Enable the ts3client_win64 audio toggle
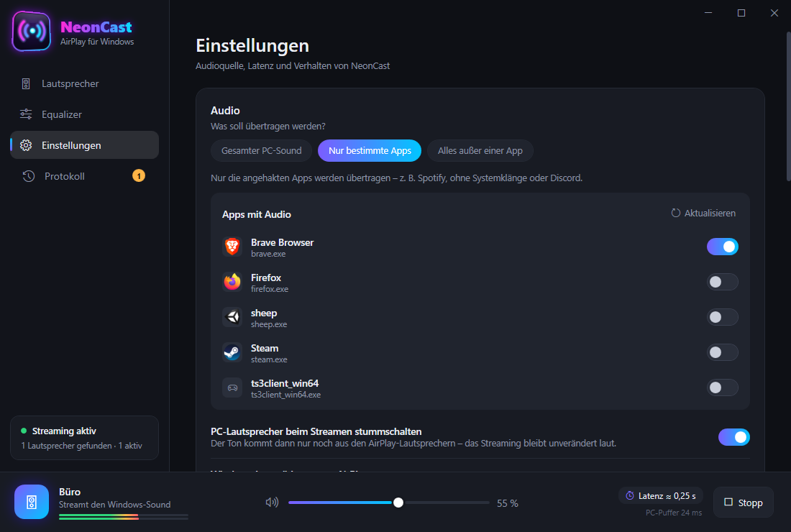This screenshot has width=791, height=532. point(723,387)
